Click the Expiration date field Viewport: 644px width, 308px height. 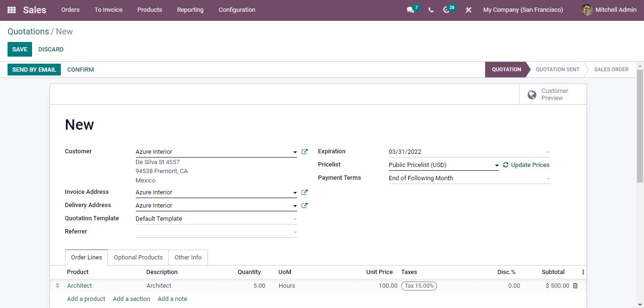click(466, 152)
